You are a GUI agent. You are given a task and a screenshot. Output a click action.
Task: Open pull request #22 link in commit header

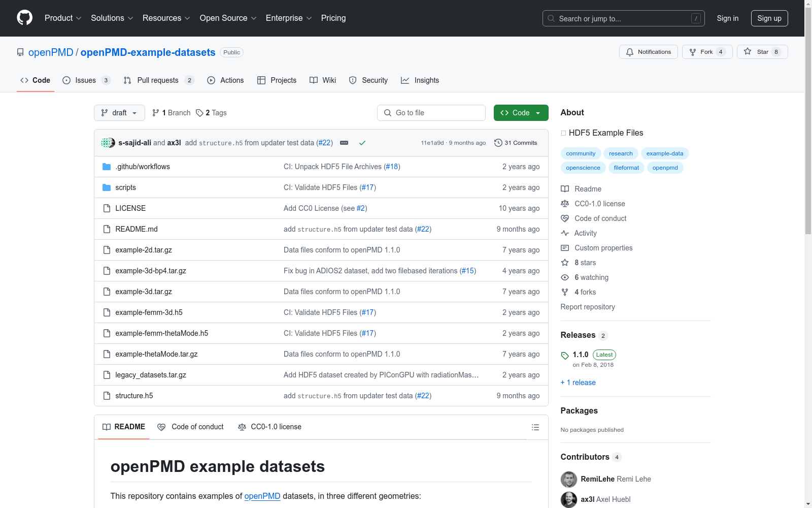pyautogui.click(x=325, y=143)
